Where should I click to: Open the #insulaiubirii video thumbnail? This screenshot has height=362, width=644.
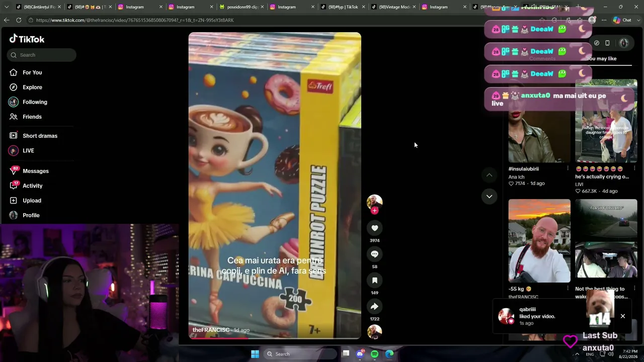coord(539,121)
